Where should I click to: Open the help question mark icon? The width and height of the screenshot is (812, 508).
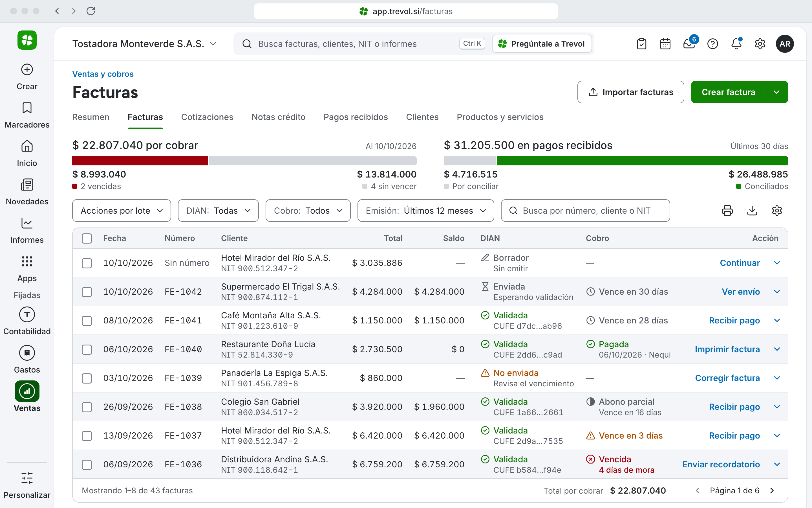pyautogui.click(x=713, y=44)
